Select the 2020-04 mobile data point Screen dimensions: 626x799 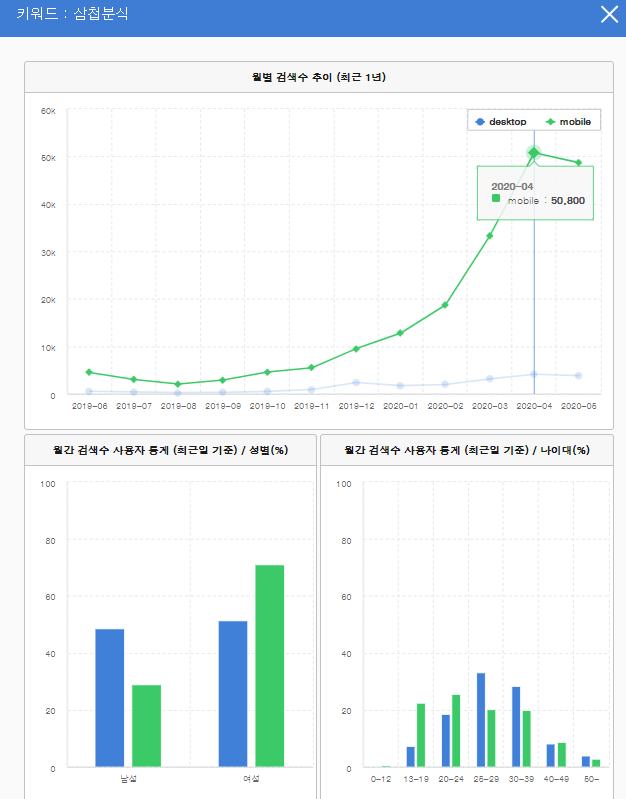click(x=534, y=152)
